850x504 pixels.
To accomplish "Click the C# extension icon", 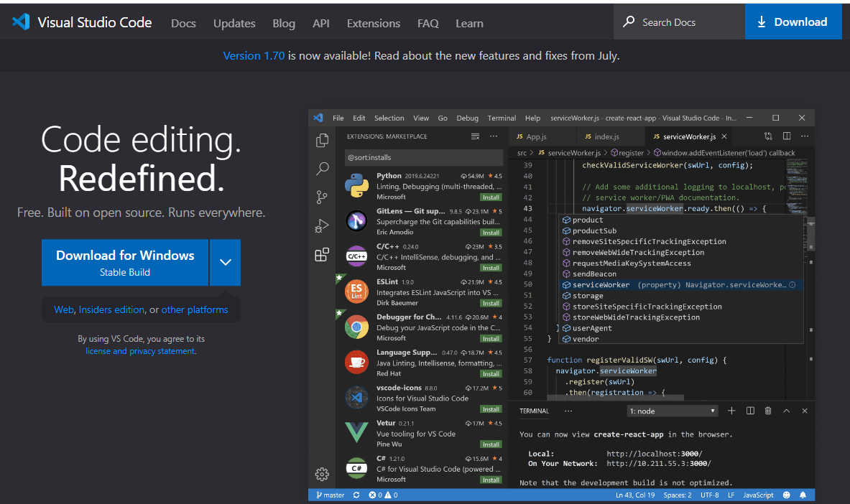I will pos(356,468).
